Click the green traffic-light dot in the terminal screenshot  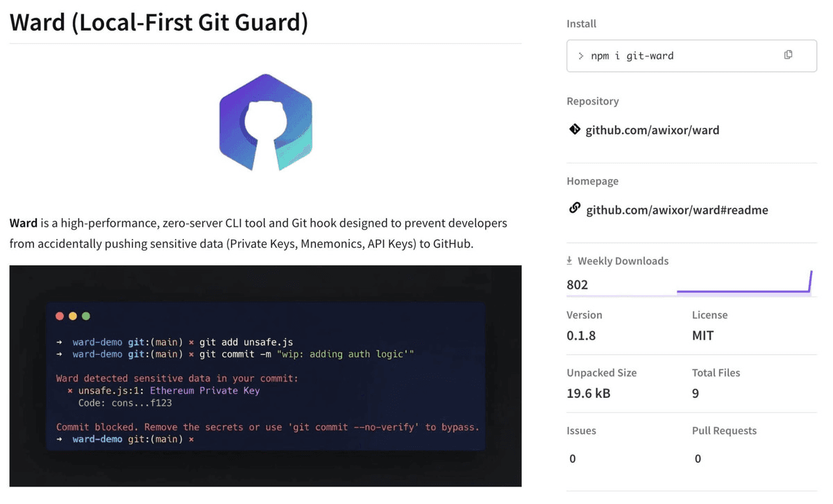(x=85, y=315)
